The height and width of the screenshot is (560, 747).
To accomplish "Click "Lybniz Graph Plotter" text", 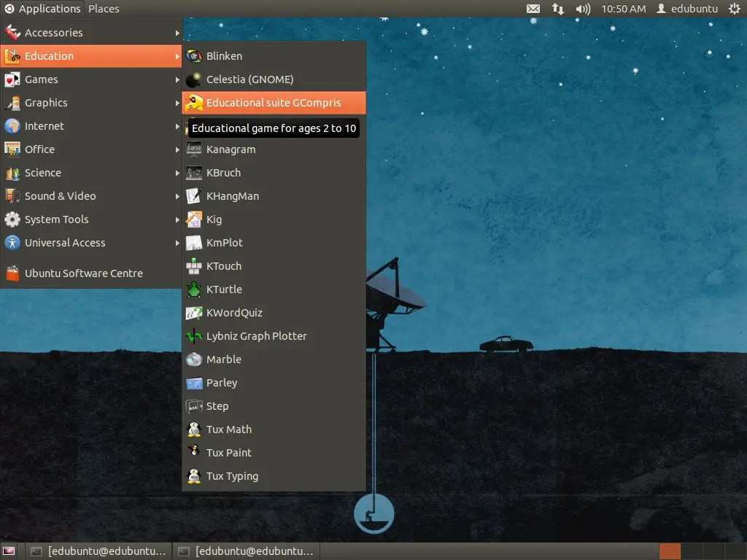I will 256,336.
